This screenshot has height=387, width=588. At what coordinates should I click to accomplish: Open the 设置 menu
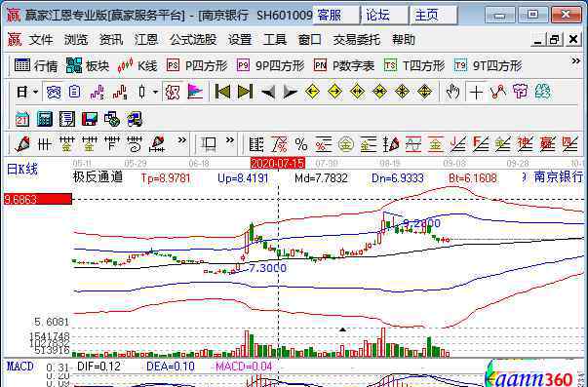click(x=240, y=39)
